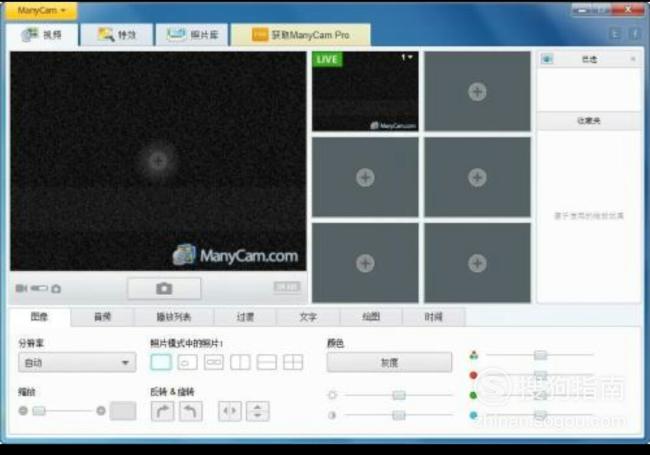Select the photo camera mode icon
This screenshot has width=650, height=455.
pos(56,289)
